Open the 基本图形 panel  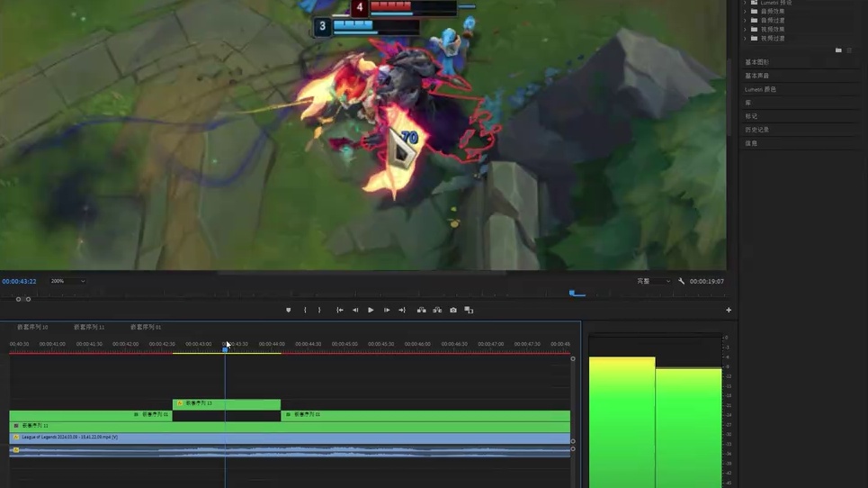756,62
